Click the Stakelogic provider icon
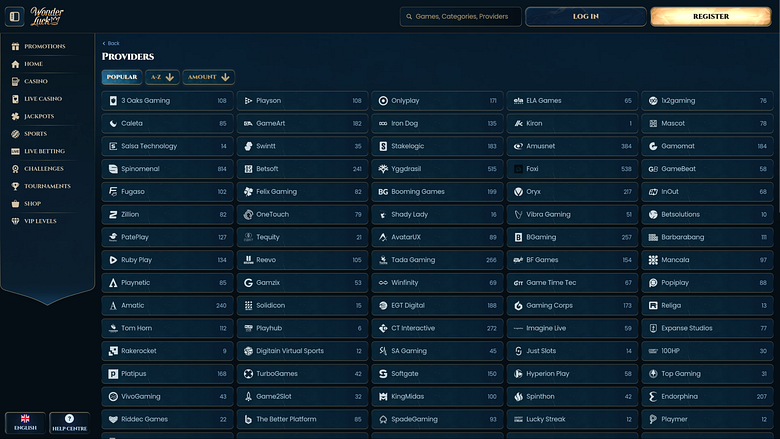 383,146
